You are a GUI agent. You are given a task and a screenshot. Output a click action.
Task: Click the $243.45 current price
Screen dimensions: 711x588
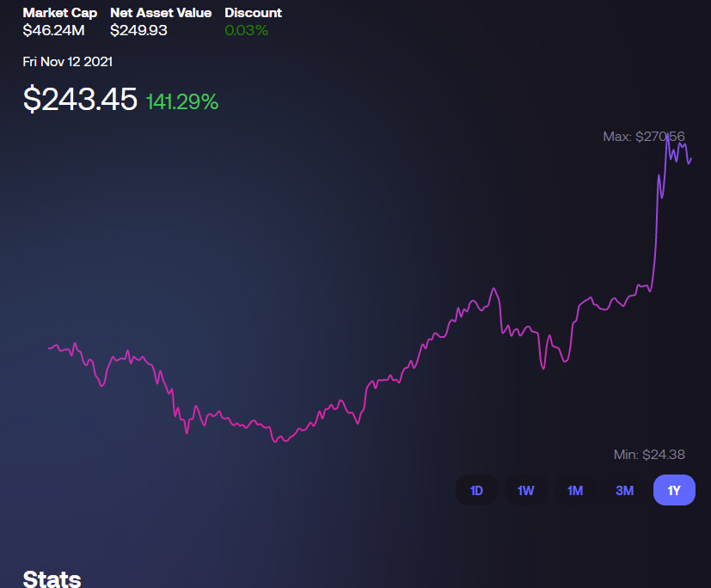(80, 100)
